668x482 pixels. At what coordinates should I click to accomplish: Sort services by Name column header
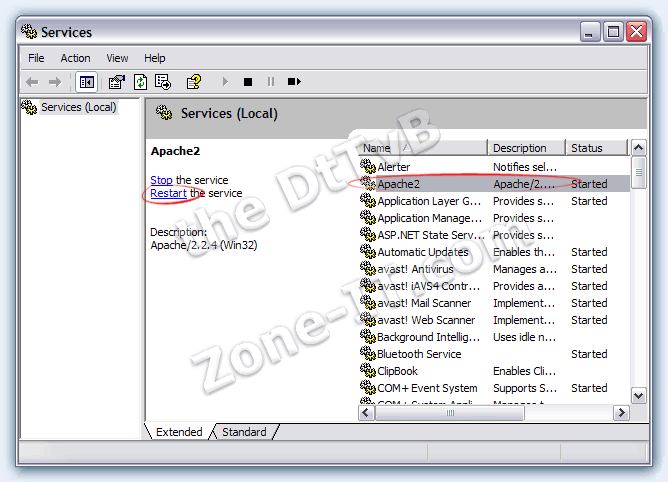423,148
